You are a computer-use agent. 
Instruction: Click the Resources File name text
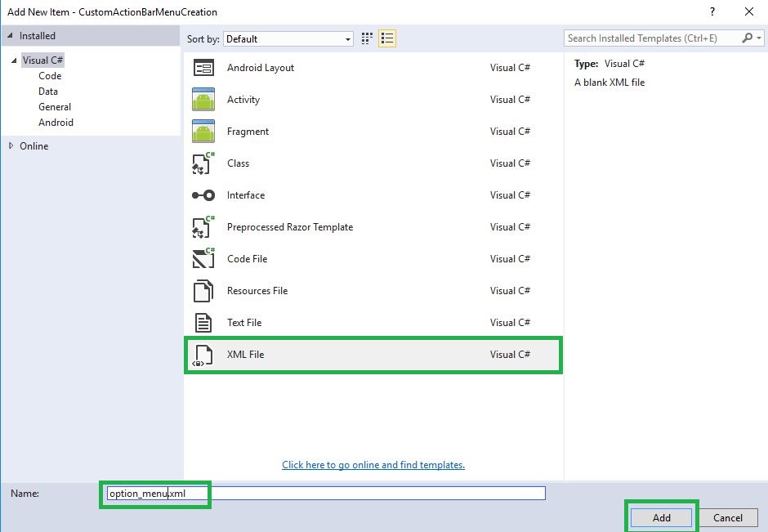257,290
